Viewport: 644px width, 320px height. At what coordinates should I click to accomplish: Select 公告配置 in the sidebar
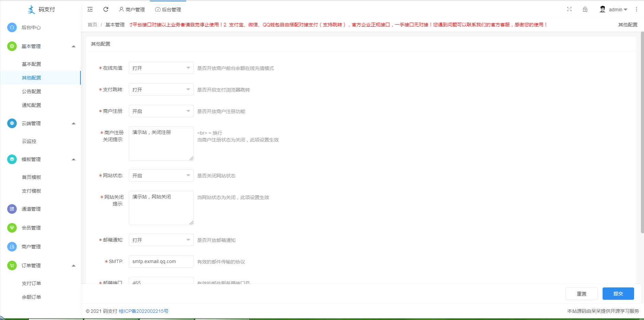pos(31,91)
